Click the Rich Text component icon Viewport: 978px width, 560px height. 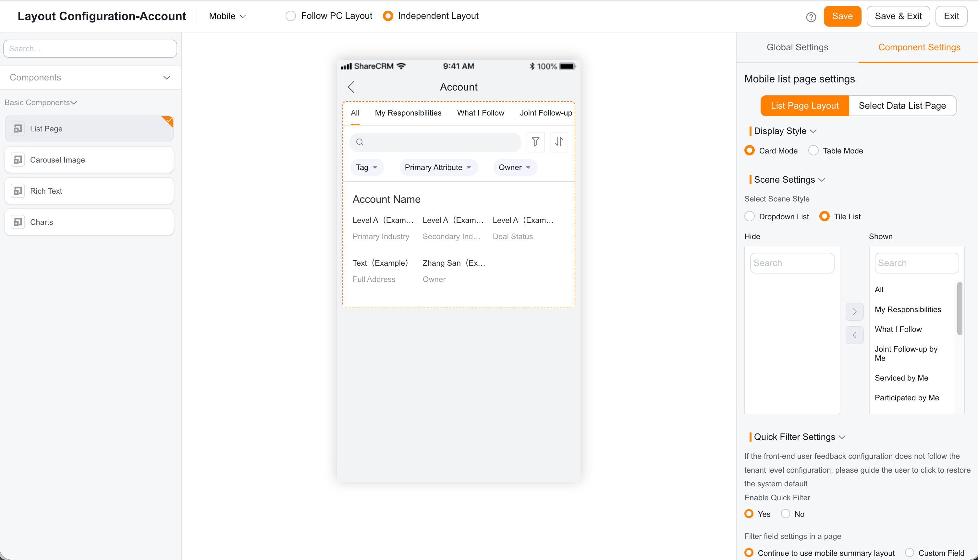coord(18,191)
